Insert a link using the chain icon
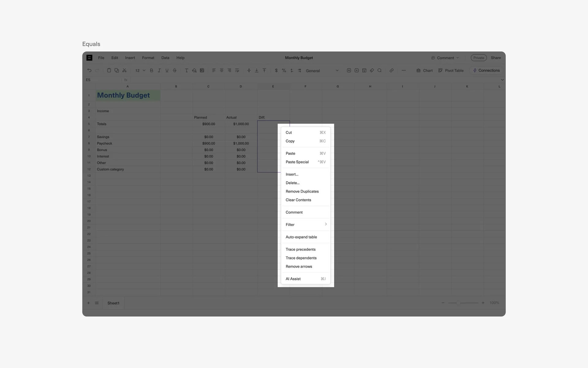The height and width of the screenshot is (368, 588). click(x=391, y=70)
